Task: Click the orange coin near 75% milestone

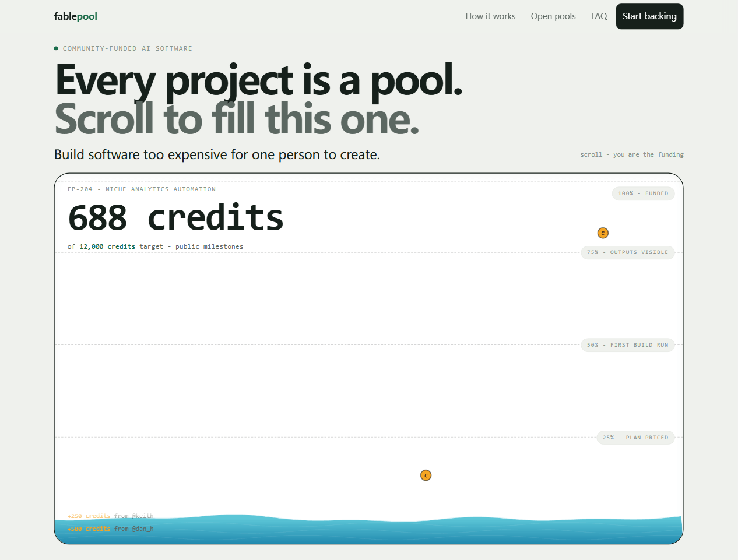Action: click(x=603, y=233)
